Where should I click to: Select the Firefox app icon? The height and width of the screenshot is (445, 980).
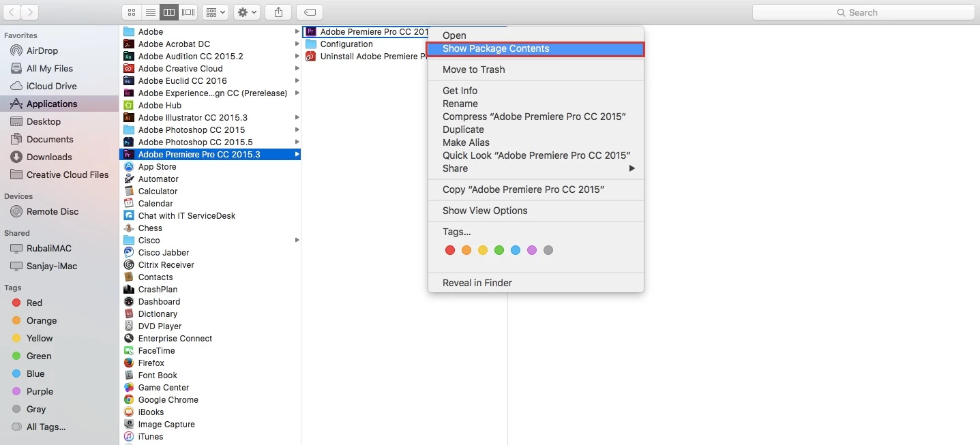pos(128,363)
